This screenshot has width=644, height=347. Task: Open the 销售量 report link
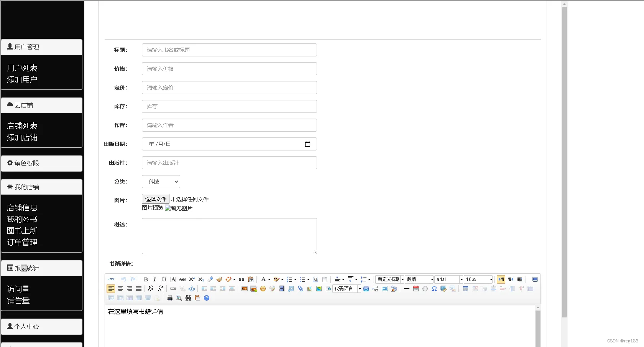point(18,301)
